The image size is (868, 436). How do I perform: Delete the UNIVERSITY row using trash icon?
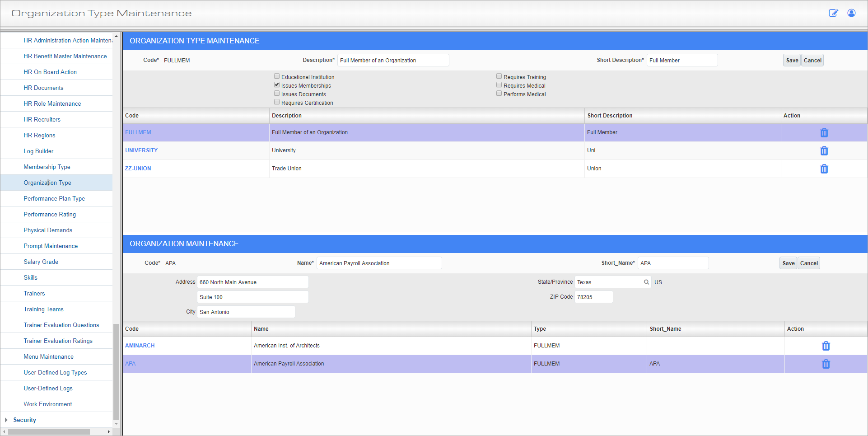[x=824, y=151]
